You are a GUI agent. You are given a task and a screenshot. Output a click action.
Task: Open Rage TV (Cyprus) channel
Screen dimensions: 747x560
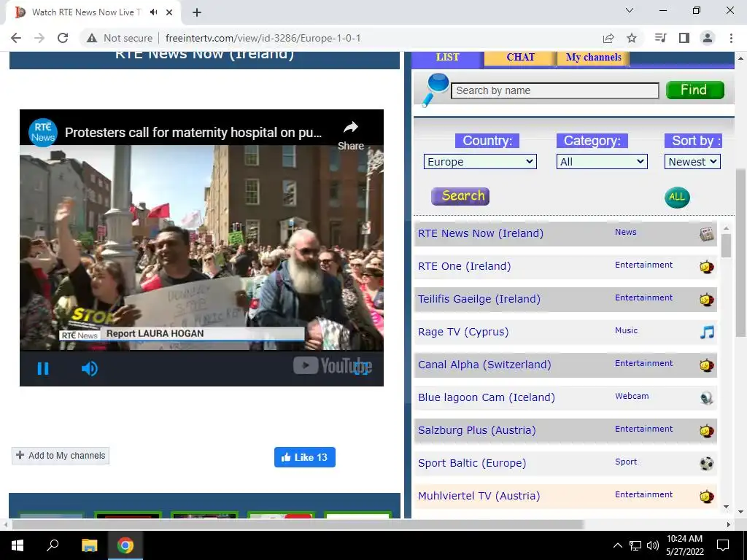[463, 332]
